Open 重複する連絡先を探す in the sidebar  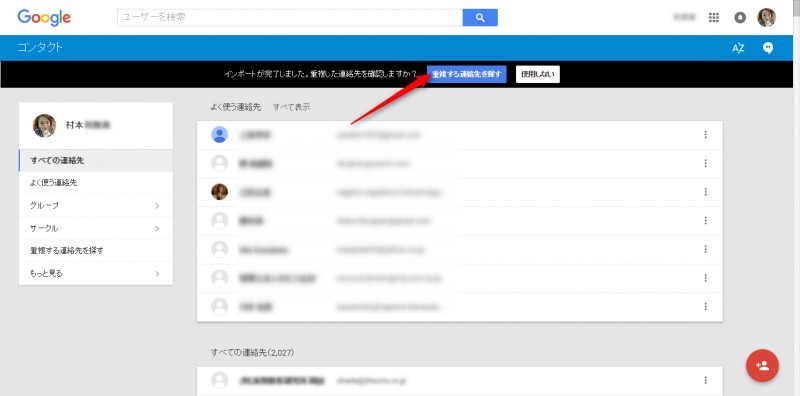tap(96, 251)
